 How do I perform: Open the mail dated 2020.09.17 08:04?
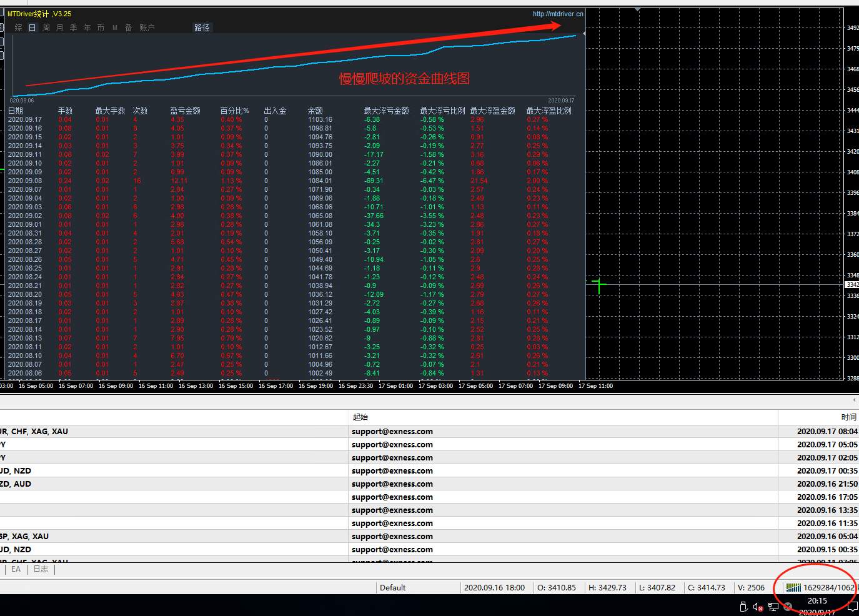pos(429,431)
